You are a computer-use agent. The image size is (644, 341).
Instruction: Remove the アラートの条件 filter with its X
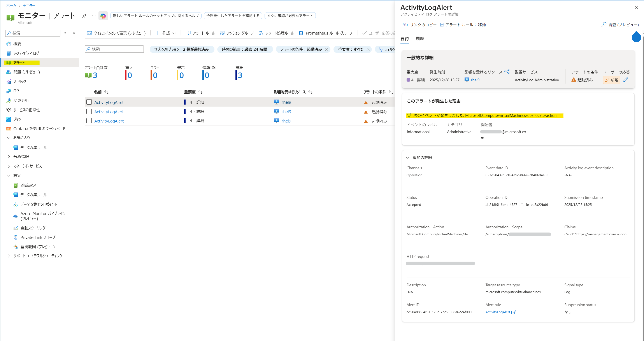tap(327, 49)
